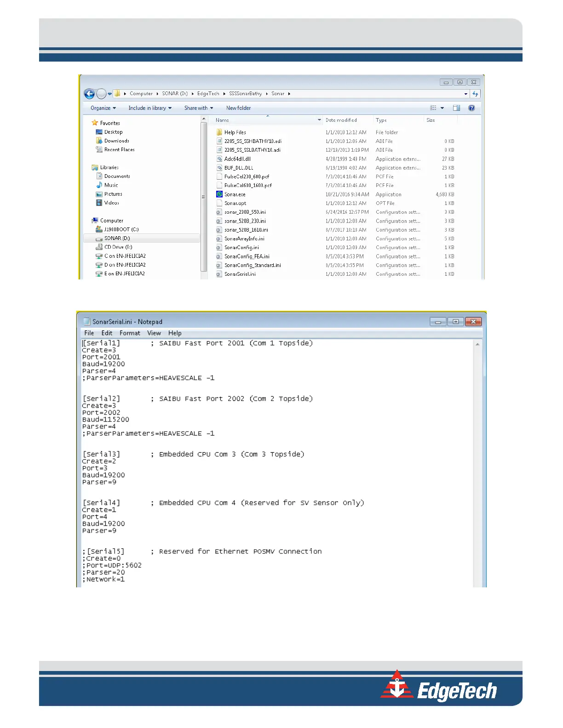Select the sonar_5208_1610.ini file icon
This screenshot has width=563, height=728.
coord(219,230)
